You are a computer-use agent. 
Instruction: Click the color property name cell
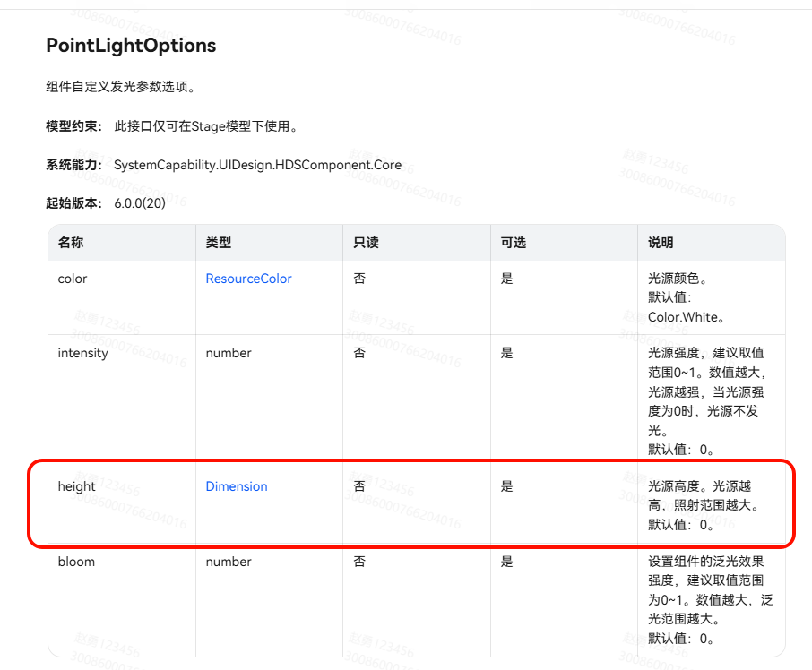[73, 279]
